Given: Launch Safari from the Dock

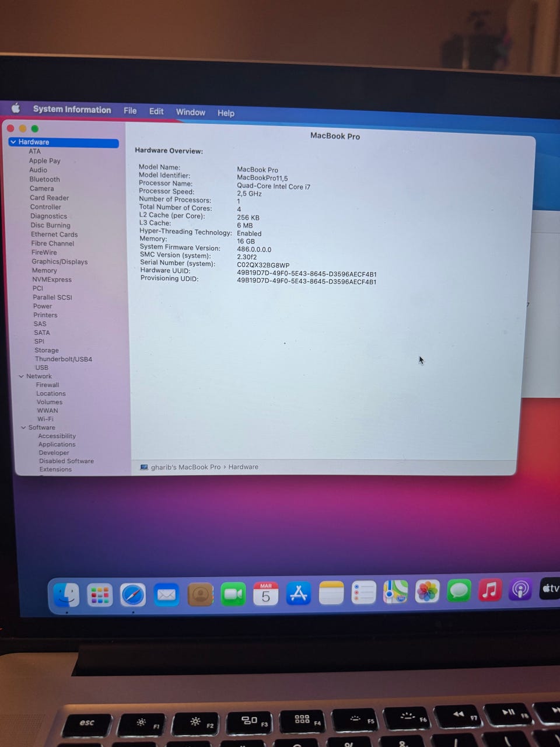Looking at the screenshot, I should click(x=133, y=595).
